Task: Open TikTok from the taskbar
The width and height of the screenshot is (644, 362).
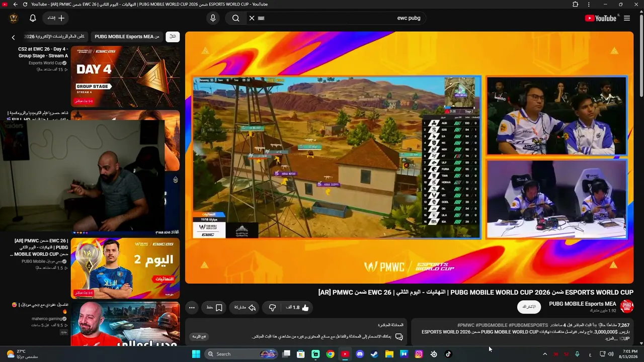Action: (x=448, y=354)
